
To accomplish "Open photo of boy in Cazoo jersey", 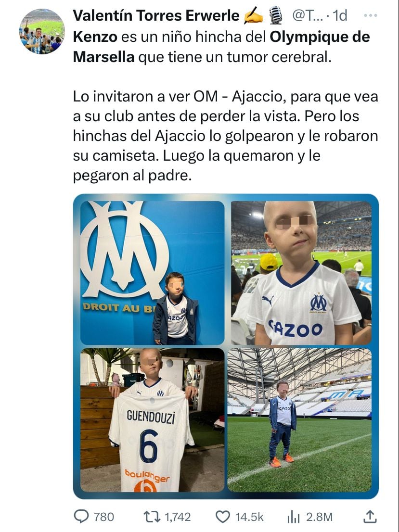I will tap(301, 273).
